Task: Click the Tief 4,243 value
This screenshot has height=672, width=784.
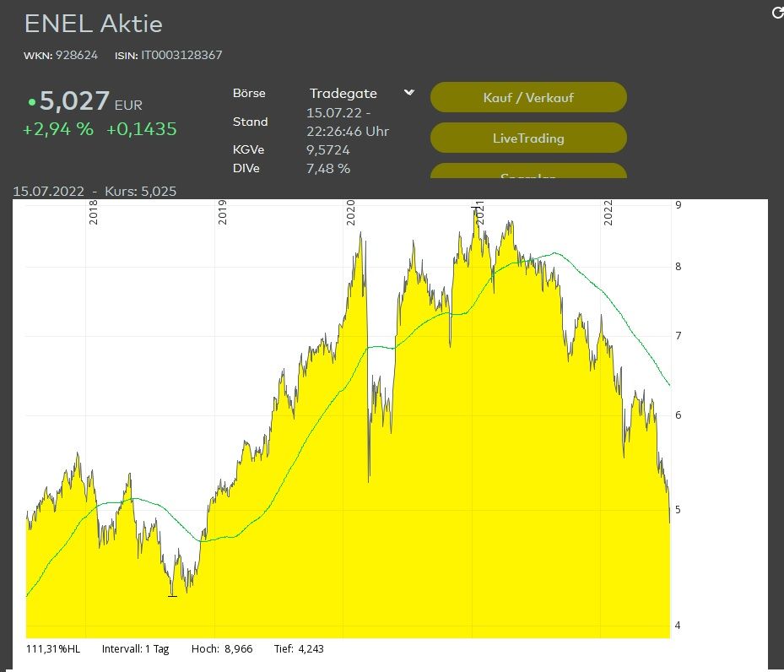Action: (310, 649)
